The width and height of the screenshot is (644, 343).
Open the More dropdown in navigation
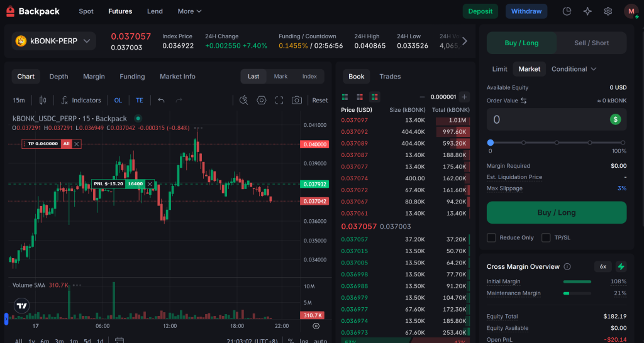(189, 11)
